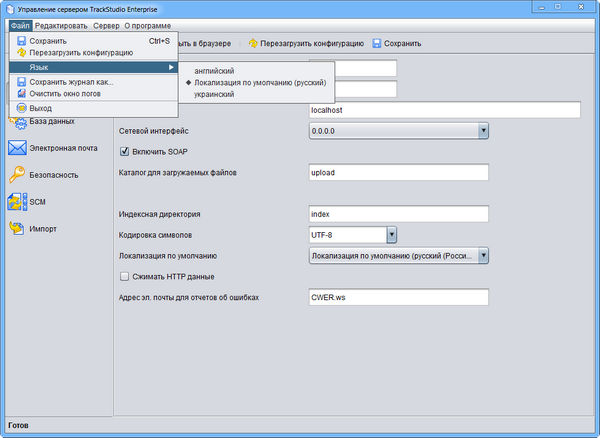
Task: Select English language radio option
Action: pyautogui.click(x=214, y=72)
